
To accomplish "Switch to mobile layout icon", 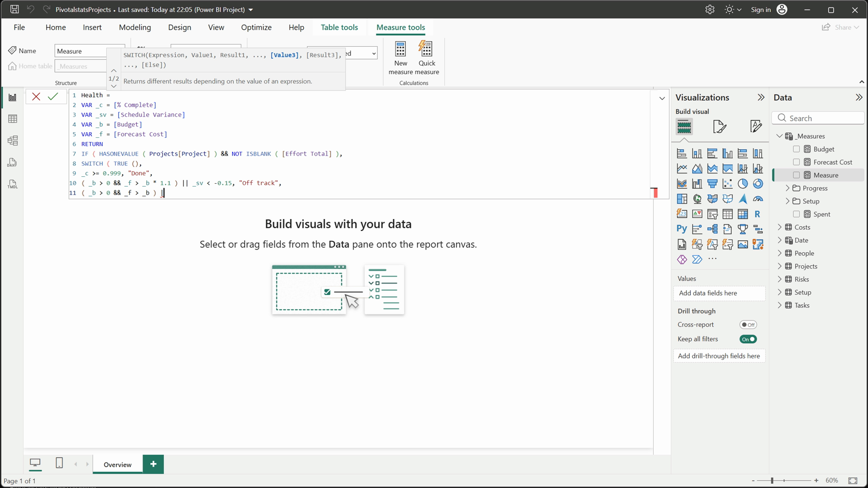I will click(x=59, y=463).
